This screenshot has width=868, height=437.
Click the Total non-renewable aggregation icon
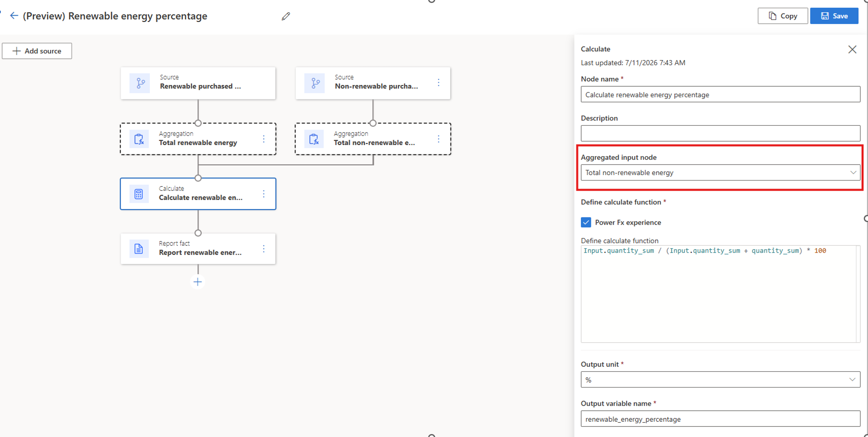coord(314,139)
